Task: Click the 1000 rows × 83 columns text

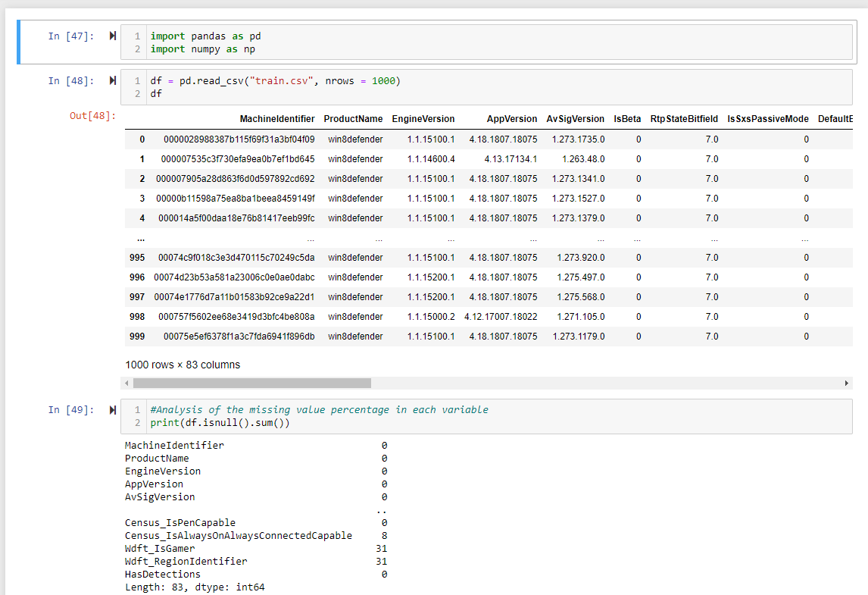Action: [183, 365]
